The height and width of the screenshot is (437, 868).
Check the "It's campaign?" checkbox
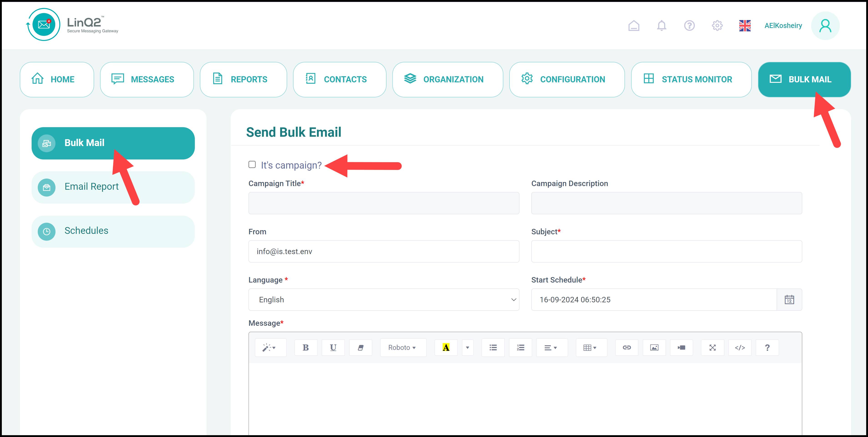[252, 164]
